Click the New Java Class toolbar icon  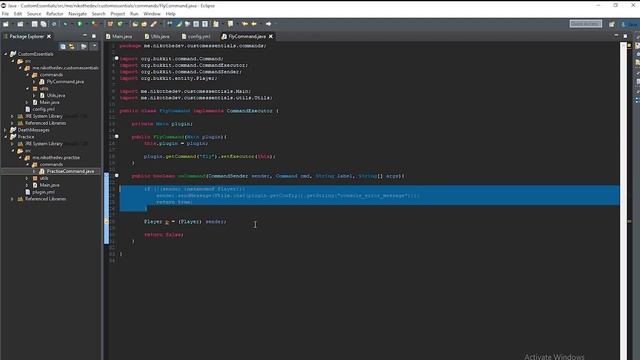tap(120, 24)
